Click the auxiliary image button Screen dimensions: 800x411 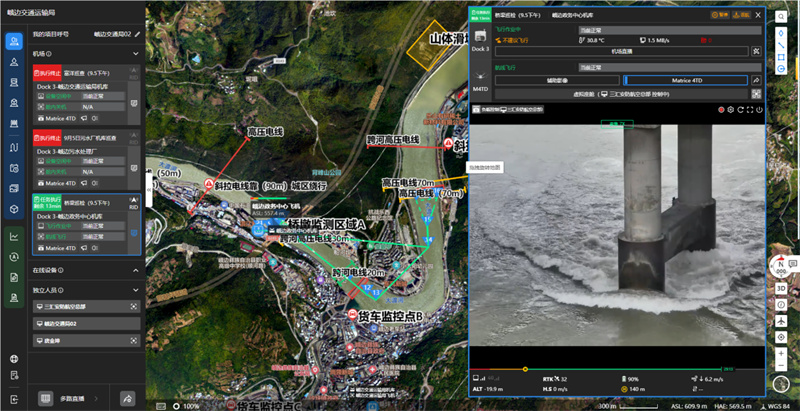(557, 80)
